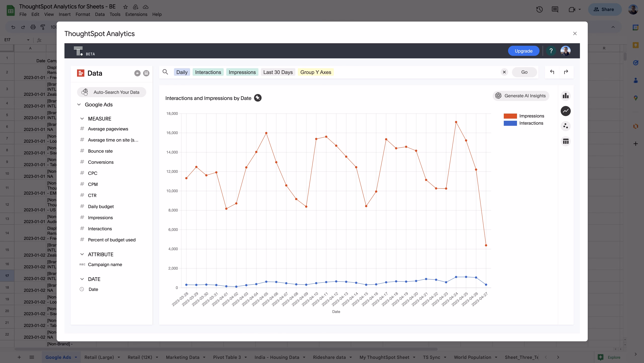
Task: Open the Extensions menu
Action: tap(136, 14)
